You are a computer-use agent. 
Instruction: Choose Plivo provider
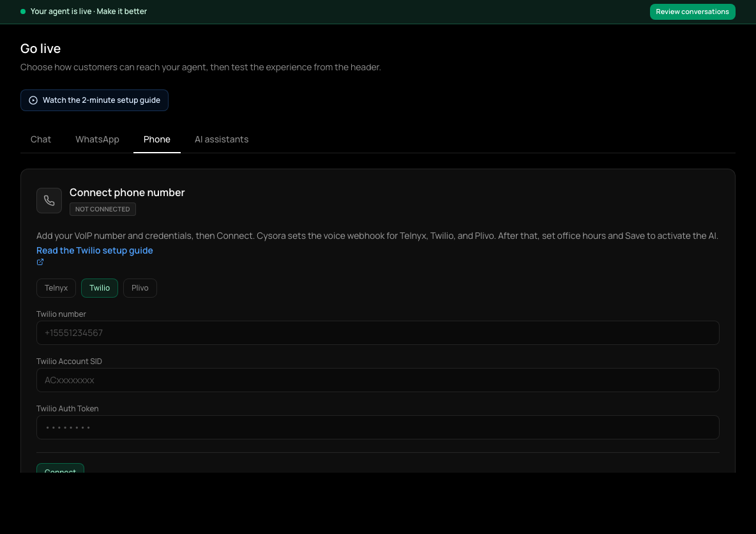click(x=140, y=288)
